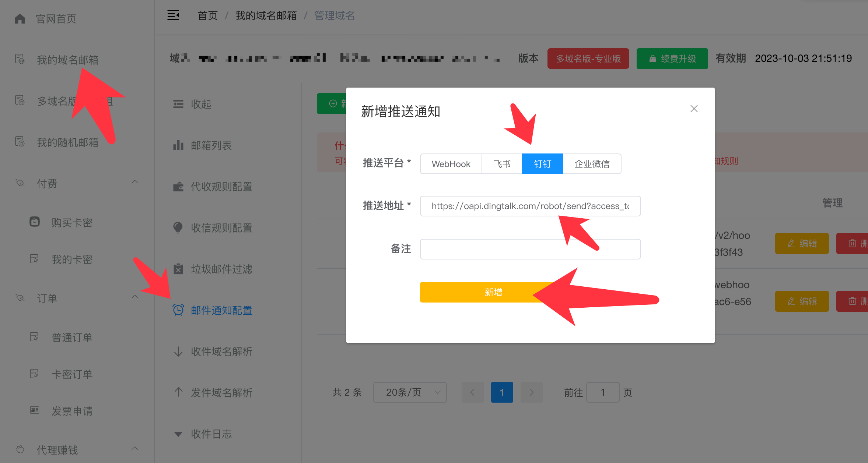The image size is (868, 463).
Task: Go to 我的域名邮箱 breadcrumb link
Action: pos(266,15)
